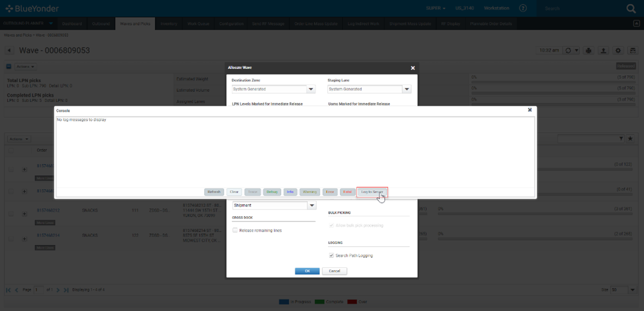Toggle Allow bulk pick processing checkbox
This screenshot has width=644, height=311.
coord(332,225)
